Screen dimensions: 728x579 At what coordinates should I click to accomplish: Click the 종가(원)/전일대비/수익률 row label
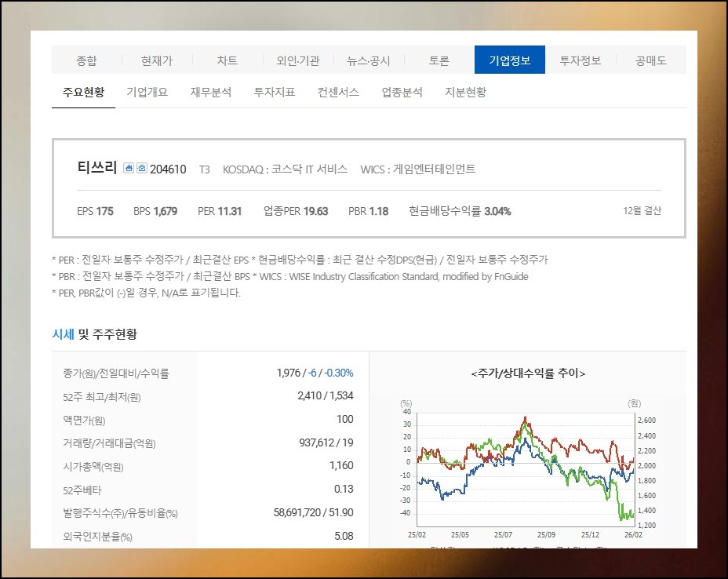coord(116,373)
